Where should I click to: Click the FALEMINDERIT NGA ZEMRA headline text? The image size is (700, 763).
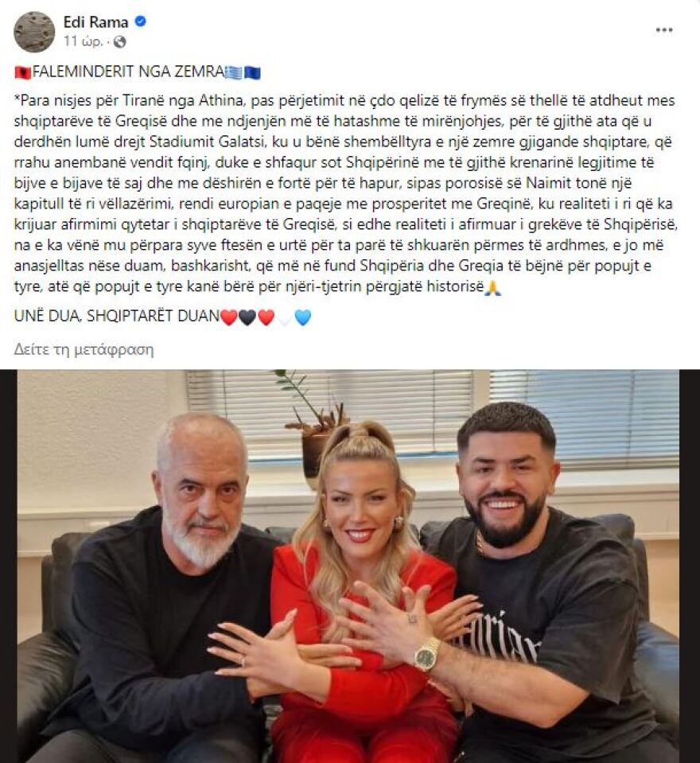128,72
